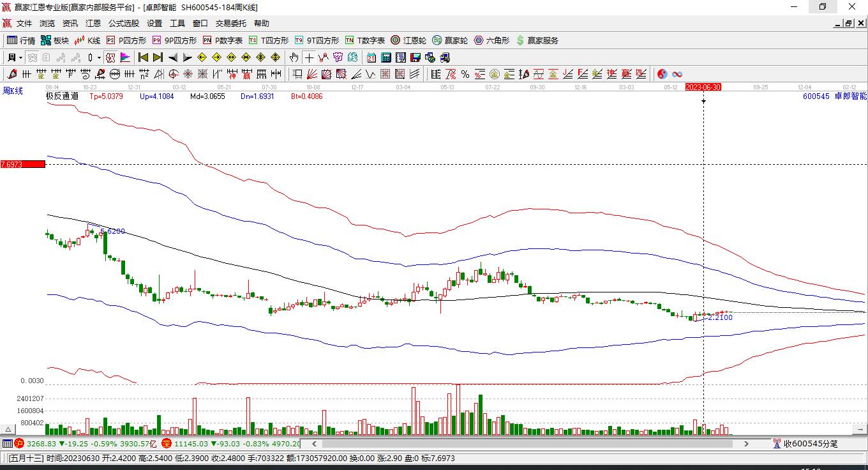Open the 公式选股 menu
This screenshot has height=470, width=868.
coord(123,24)
